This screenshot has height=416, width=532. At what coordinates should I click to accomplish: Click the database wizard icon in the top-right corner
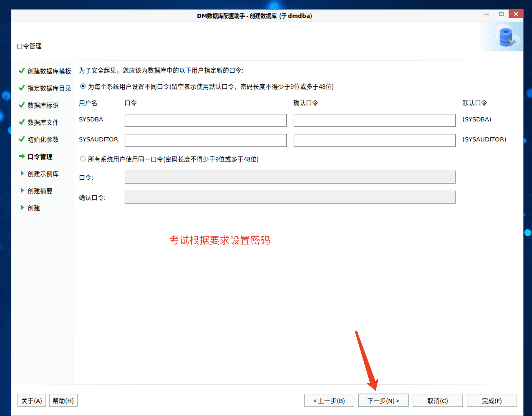tap(505, 37)
